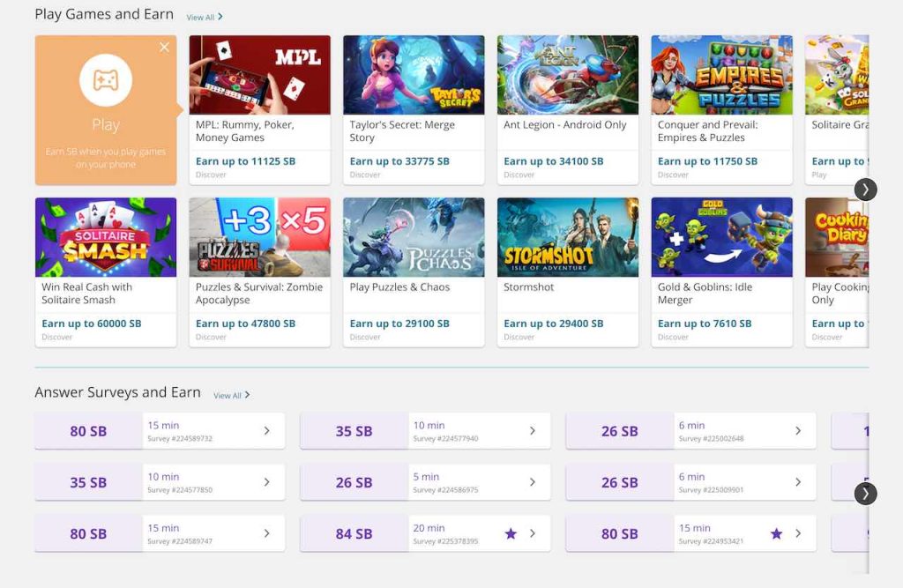
Task: View all games in Play Games section
Action: click(x=205, y=17)
